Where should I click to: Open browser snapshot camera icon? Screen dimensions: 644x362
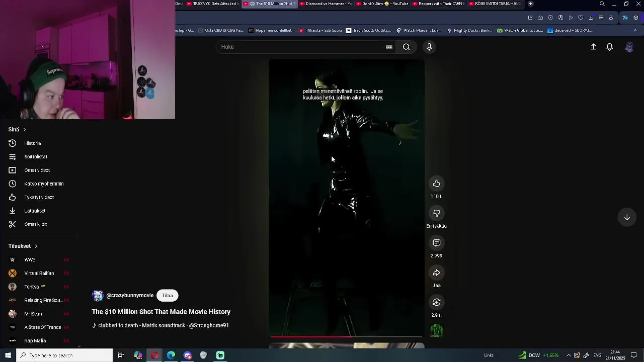[x=540, y=18]
